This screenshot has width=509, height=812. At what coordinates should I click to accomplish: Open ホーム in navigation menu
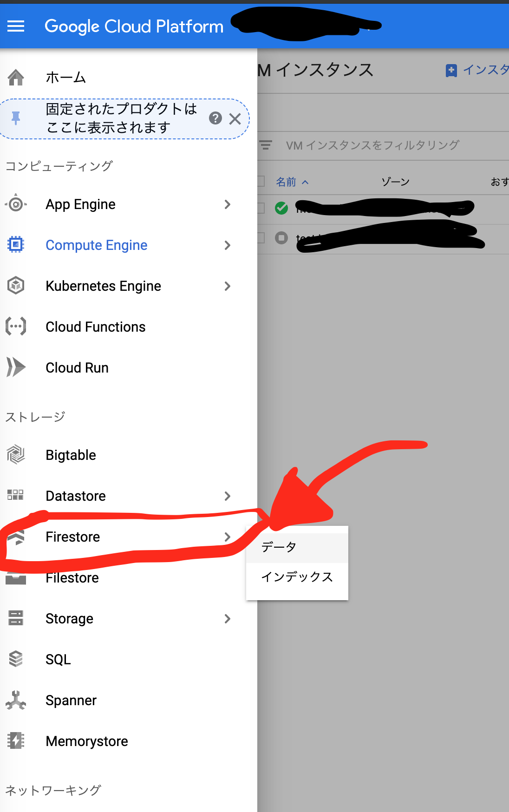(66, 77)
